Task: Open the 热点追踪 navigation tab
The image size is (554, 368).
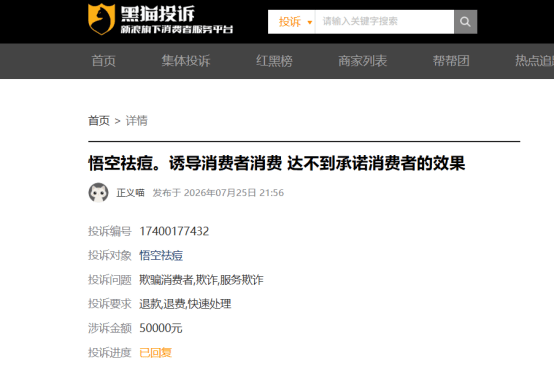Action: (534, 61)
